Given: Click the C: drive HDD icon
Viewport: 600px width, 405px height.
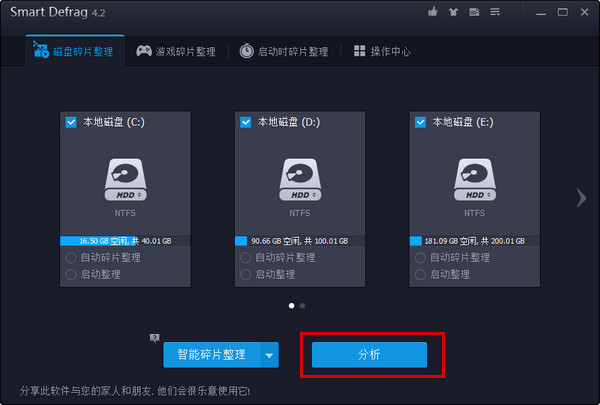Looking at the screenshot, I should (125, 180).
